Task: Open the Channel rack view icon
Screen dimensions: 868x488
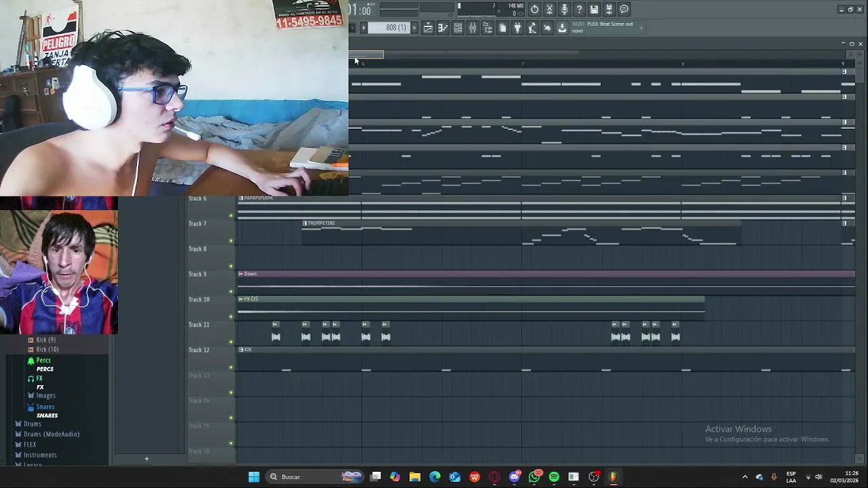Action: tap(458, 28)
